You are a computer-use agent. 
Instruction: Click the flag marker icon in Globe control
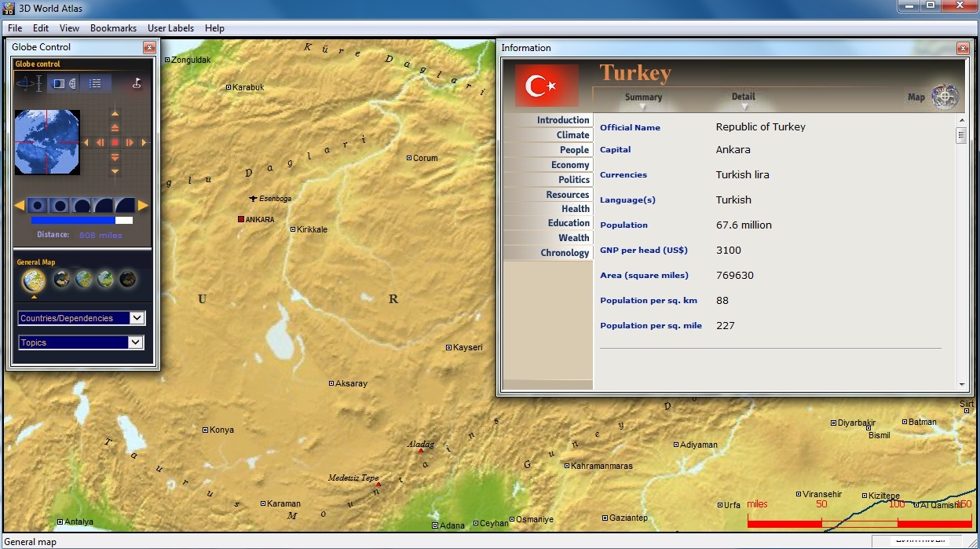pyautogui.click(x=137, y=83)
